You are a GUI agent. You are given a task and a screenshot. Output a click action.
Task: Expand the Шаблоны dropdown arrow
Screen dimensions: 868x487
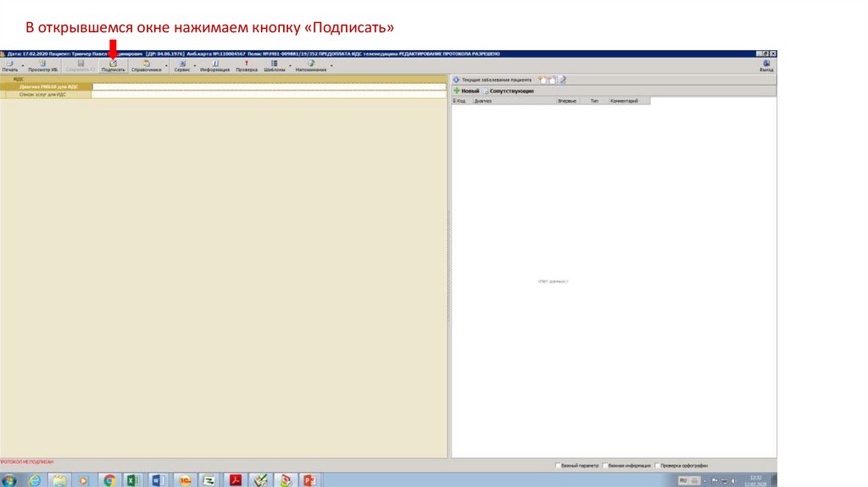point(290,66)
